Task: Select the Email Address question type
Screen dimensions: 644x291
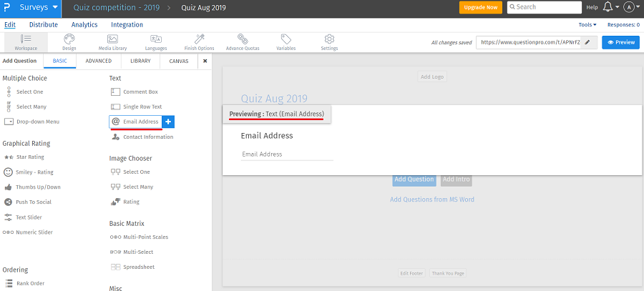Action: click(x=135, y=122)
